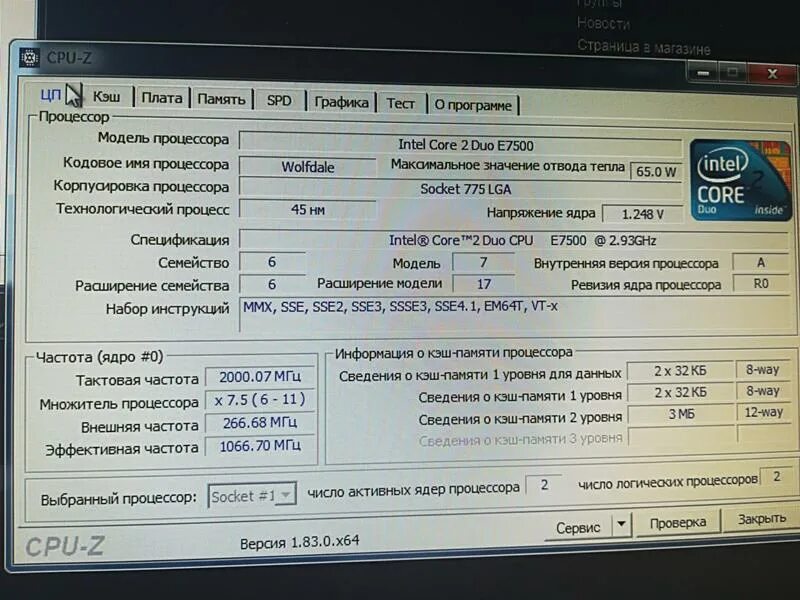800x600 pixels.
Task: Click the 12-way associativity value
Action: (764, 412)
